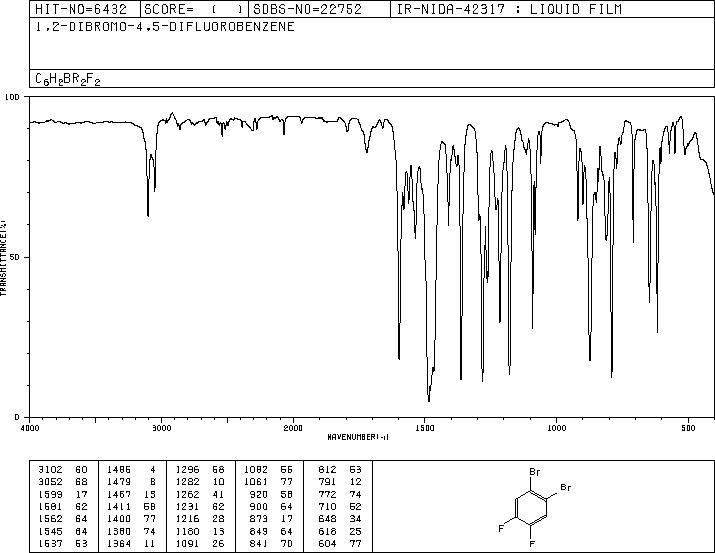Viewport: 715px width, 553px height.
Task: Select peak value 1364 in the table
Action: 119,543
